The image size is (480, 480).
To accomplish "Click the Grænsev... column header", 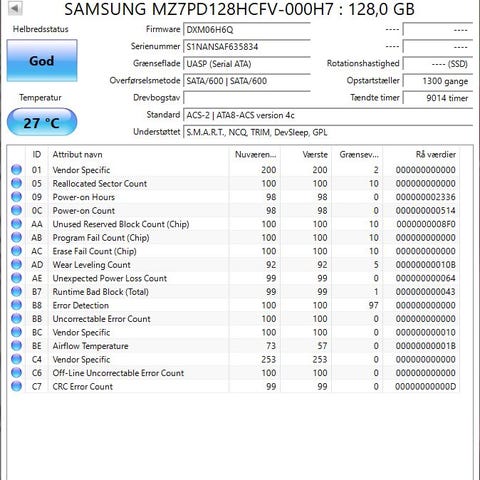I will [x=357, y=154].
